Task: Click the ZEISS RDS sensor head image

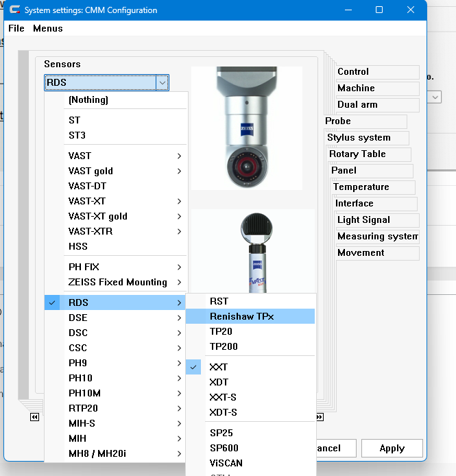Action: (246, 128)
